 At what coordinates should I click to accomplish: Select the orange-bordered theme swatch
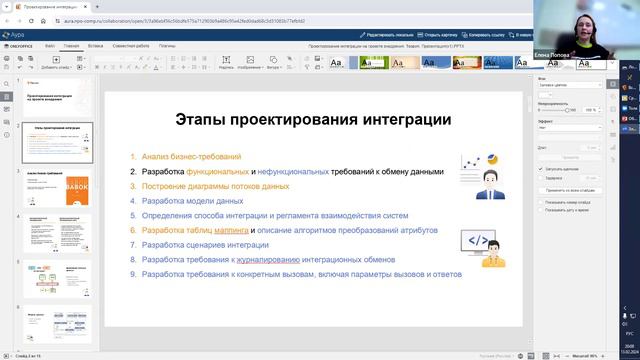point(467,63)
